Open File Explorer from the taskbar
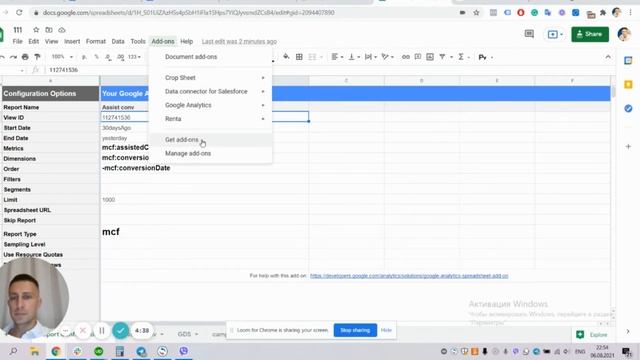Screen dimensions: 640x360 [35, 351]
